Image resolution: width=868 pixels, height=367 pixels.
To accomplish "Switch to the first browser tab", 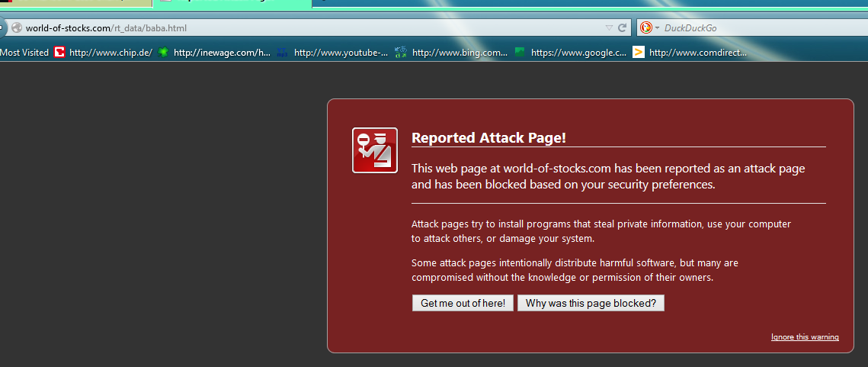I will (75, 4).
